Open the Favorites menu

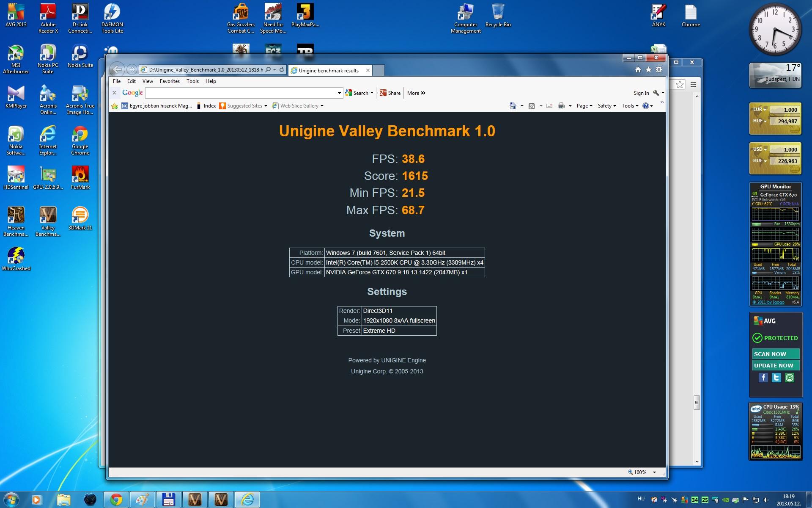(x=170, y=81)
